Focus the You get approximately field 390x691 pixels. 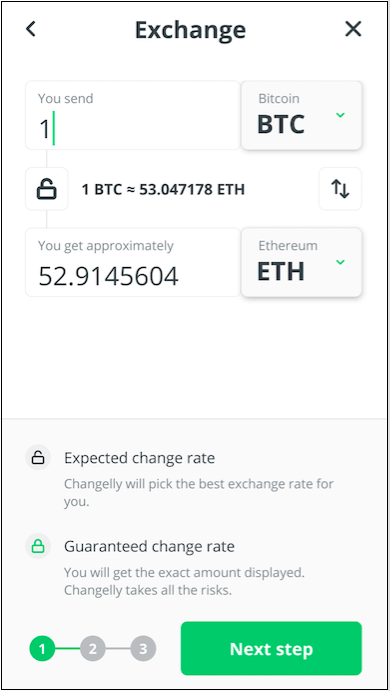pos(133,262)
